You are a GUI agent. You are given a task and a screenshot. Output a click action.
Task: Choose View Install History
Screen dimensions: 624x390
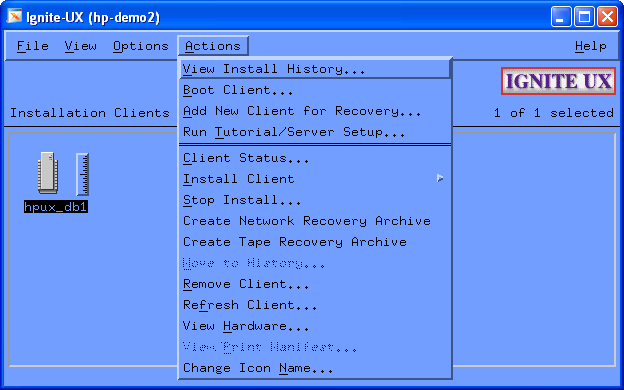(315, 69)
